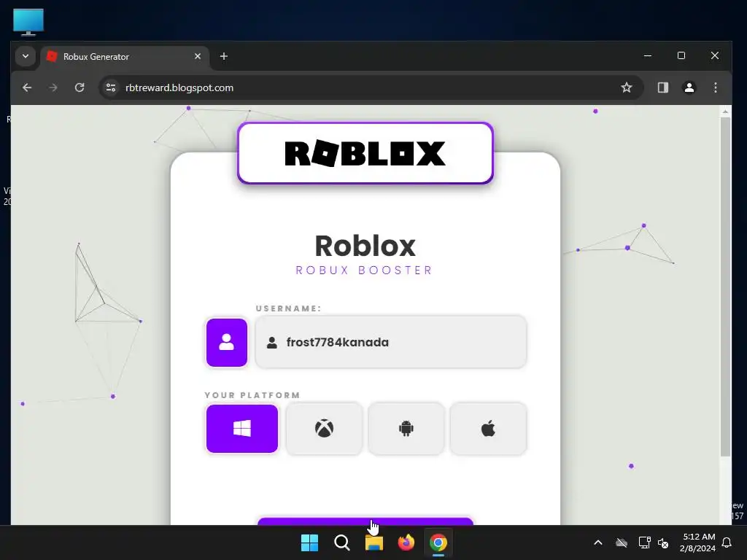
Task: Close the Robux Generator tab
Action: click(x=198, y=56)
